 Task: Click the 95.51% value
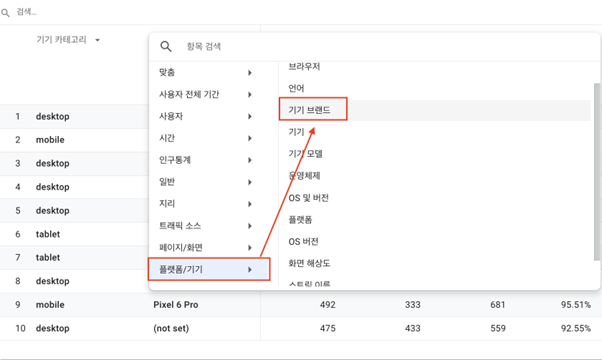pyautogui.click(x=576, y=305)
